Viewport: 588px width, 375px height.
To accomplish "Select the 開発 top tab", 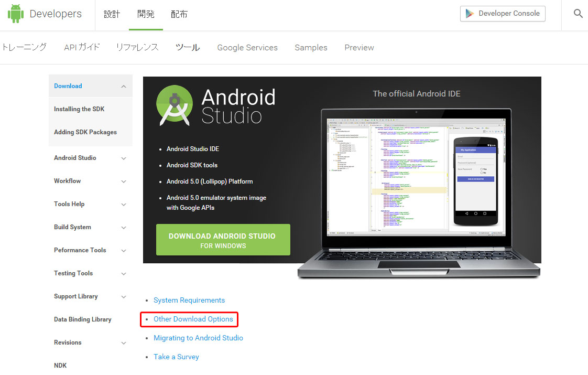I will pyautogui.click(x=146, y=14).
